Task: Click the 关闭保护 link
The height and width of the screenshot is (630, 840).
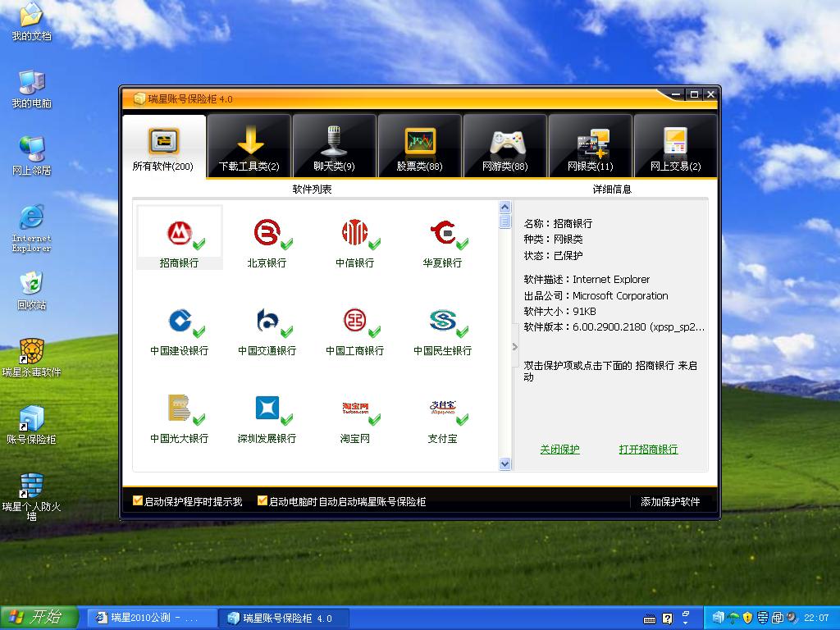Action: 559,450
